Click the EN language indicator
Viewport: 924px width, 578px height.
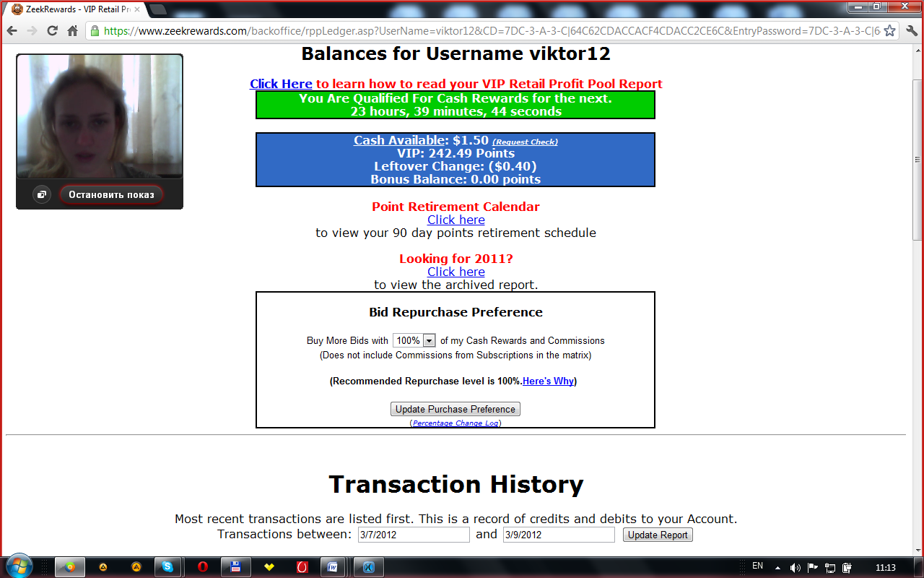point(757,566)
